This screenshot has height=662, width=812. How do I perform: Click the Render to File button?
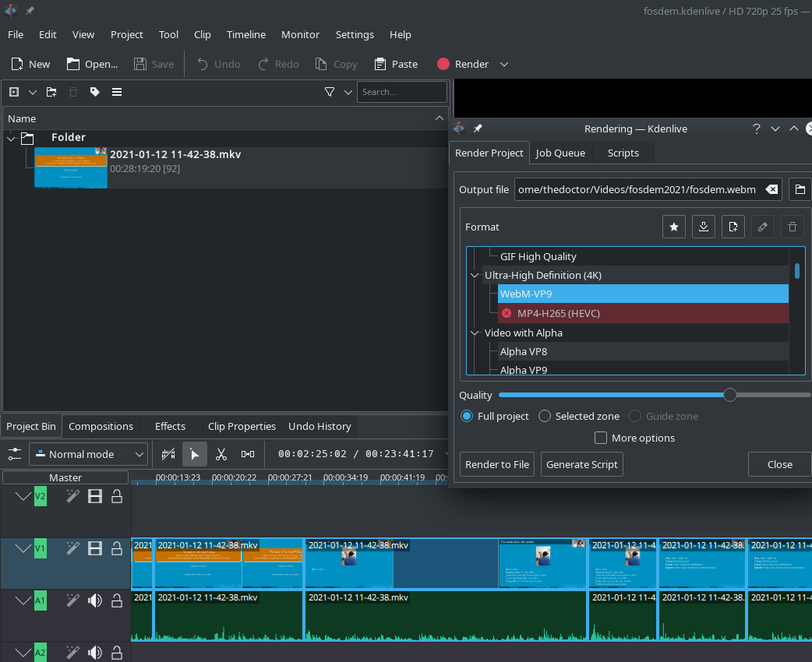[x=497, y=464]
